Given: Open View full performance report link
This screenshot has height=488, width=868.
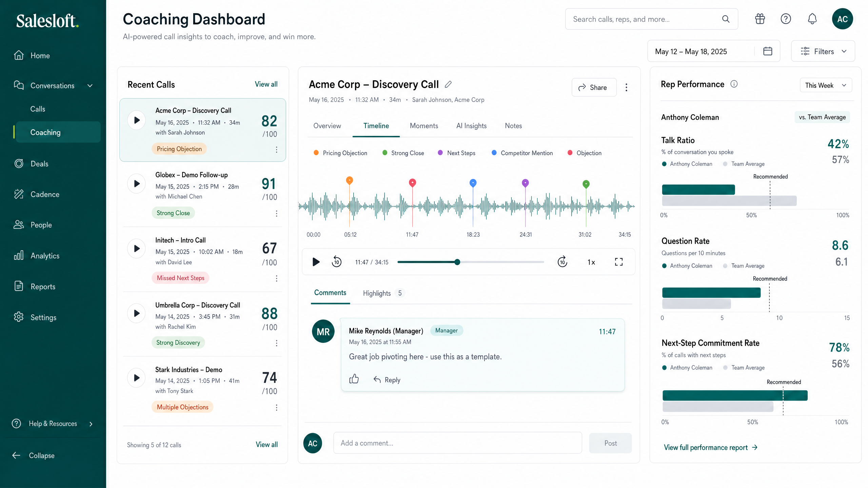Looking at the screenshot, I should (710, 448).
